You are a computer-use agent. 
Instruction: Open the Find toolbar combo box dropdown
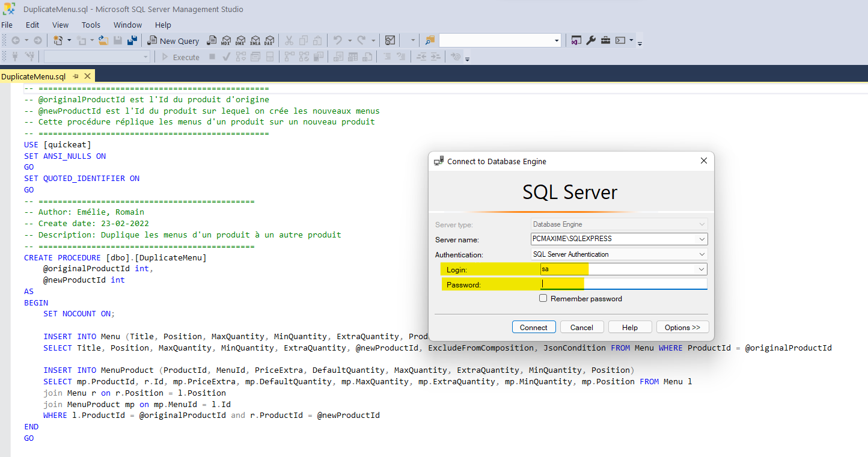(x=557, y=40)
